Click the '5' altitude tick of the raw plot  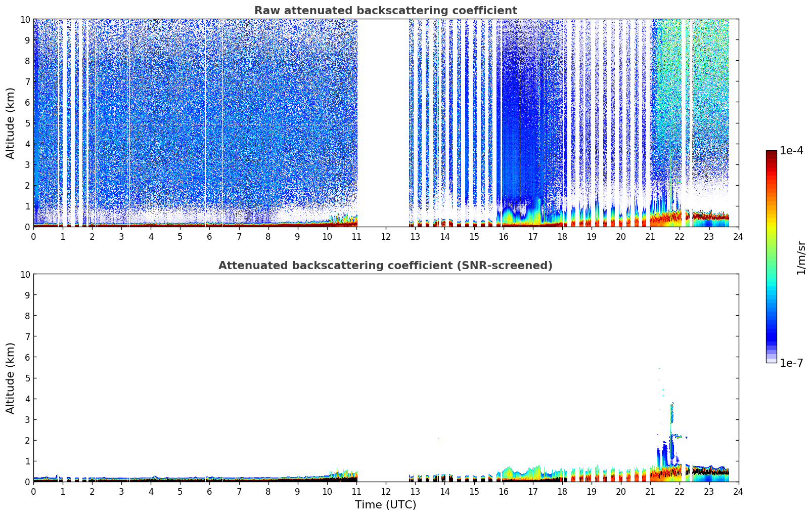pos(28,123)
